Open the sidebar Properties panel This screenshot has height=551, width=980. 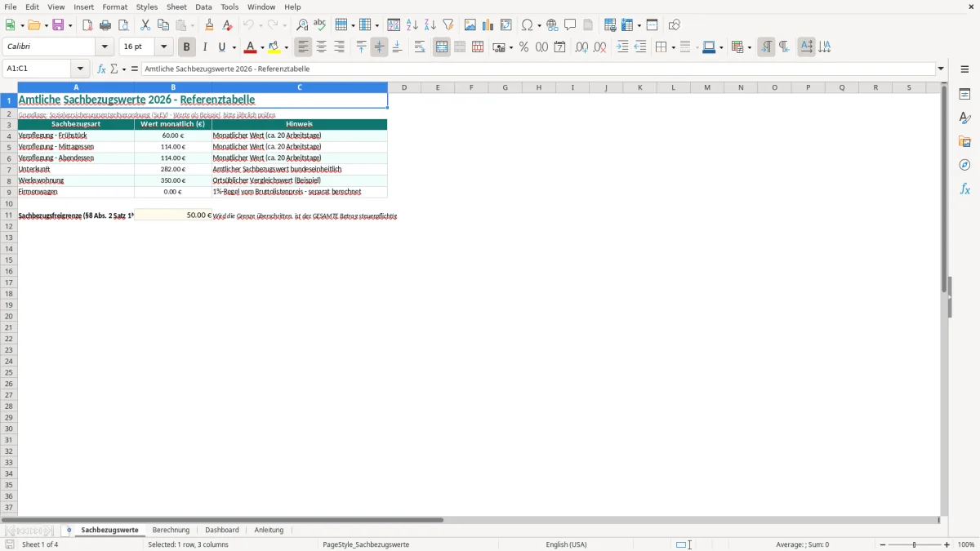(x=964, y=94)
